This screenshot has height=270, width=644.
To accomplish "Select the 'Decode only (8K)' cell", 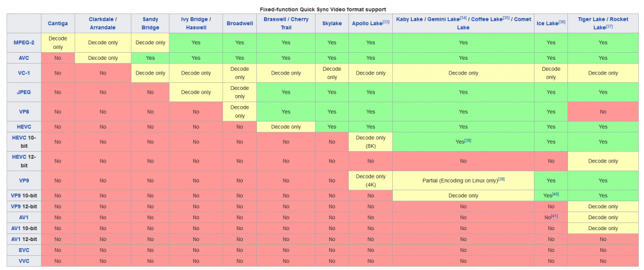I will [x=371, y=142].
